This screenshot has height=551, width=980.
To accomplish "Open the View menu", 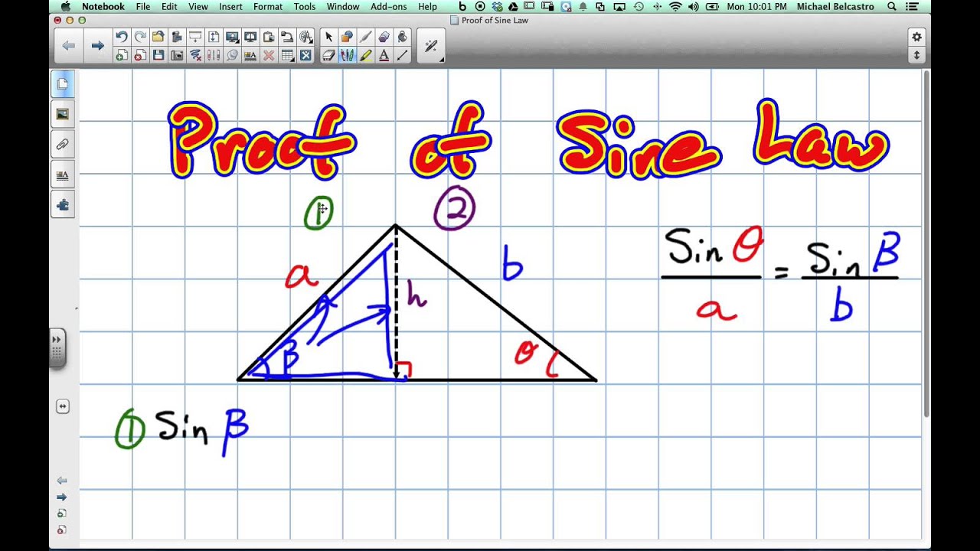I will tap(198, 7).
